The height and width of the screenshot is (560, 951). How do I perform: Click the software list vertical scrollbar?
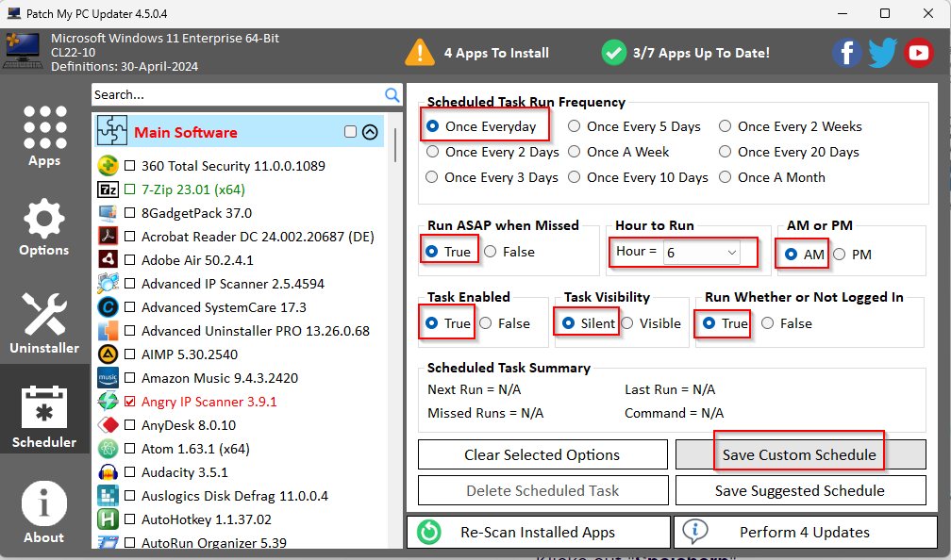click(x=395, y=283)
